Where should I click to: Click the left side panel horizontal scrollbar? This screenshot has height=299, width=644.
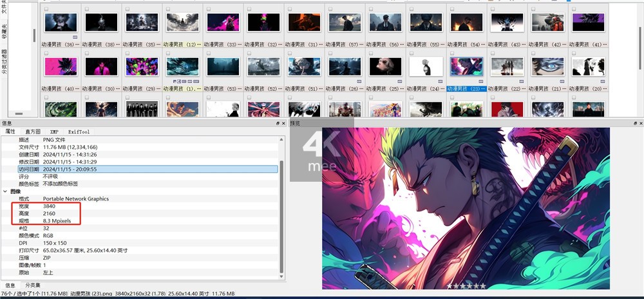point(19,113)
